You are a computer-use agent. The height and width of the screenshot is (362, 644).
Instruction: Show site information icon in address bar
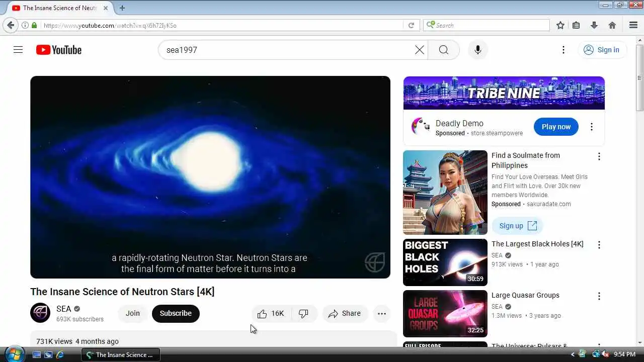(25, 25)
